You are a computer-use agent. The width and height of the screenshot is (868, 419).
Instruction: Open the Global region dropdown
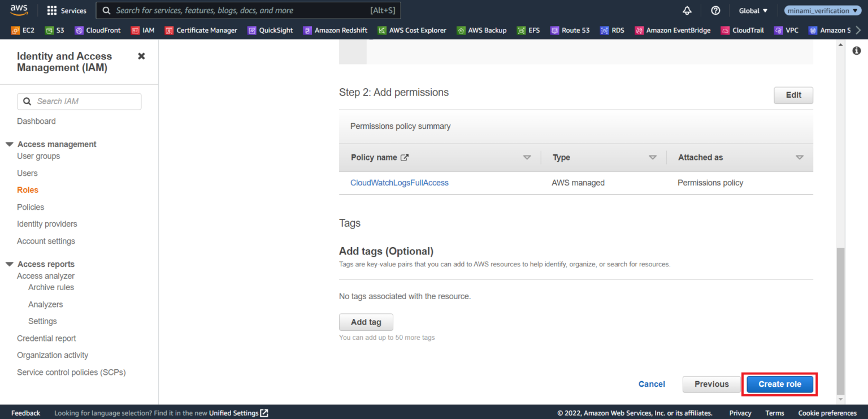coord(753,10)
